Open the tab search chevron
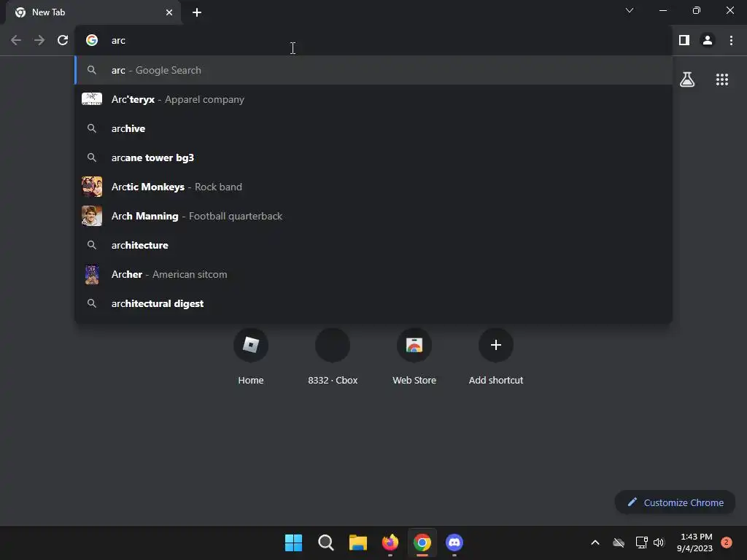The width and height of the screenshot is (747, 560). pyautogui.click(x=630, y=10)
